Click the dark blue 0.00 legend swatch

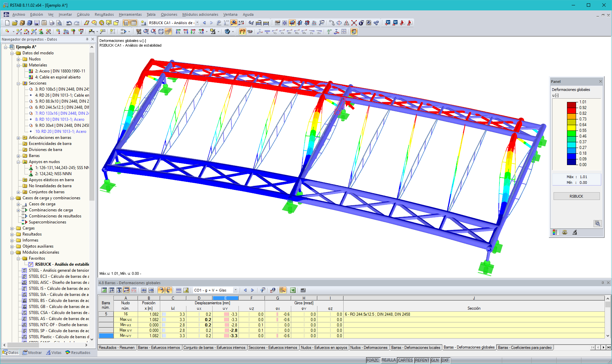(572, 162)
